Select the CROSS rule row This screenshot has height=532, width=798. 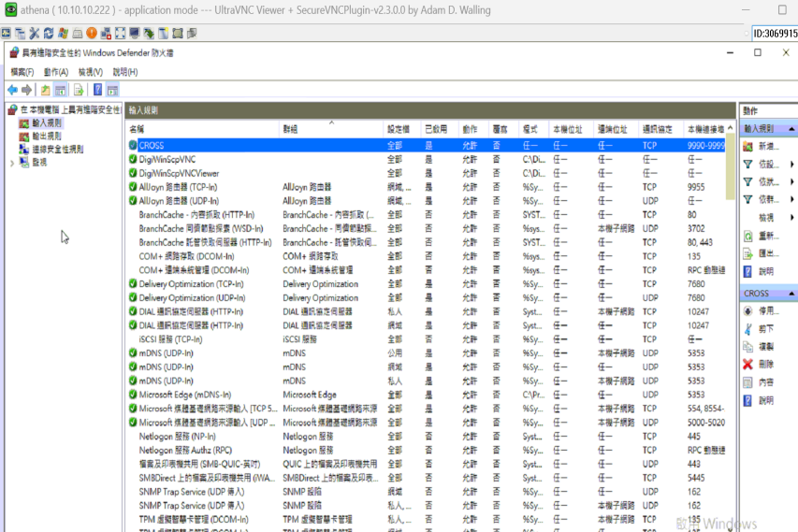427,146
